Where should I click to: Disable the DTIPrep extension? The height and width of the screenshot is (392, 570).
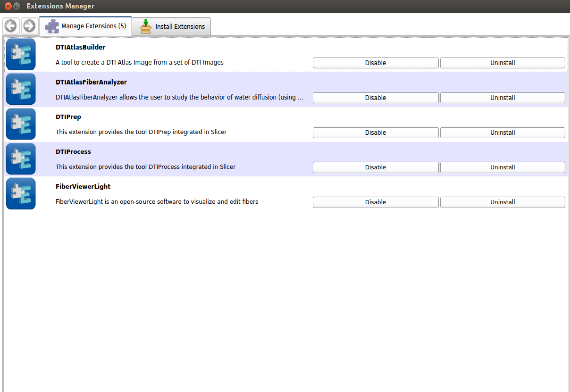point(375,133)
